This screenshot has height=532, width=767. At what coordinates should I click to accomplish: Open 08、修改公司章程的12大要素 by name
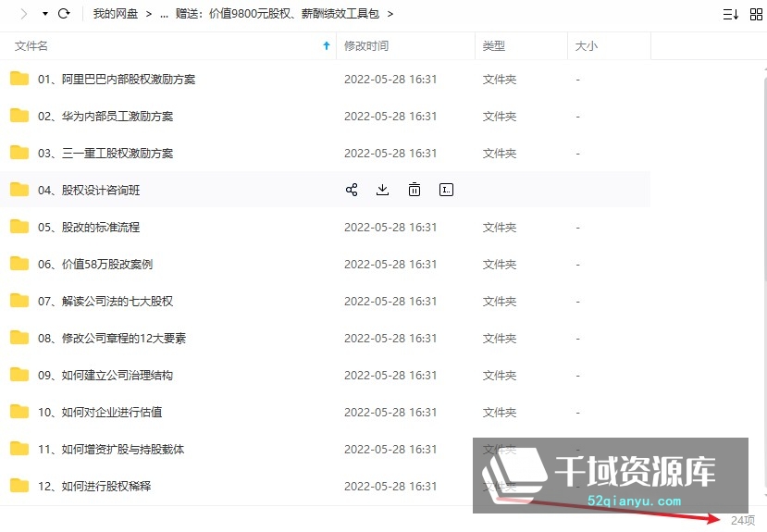[x=112, y=339]
